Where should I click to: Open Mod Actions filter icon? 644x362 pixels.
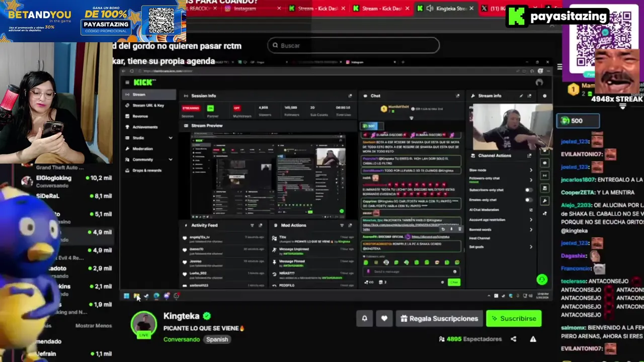pyautogui.click(x=342, y=225)
